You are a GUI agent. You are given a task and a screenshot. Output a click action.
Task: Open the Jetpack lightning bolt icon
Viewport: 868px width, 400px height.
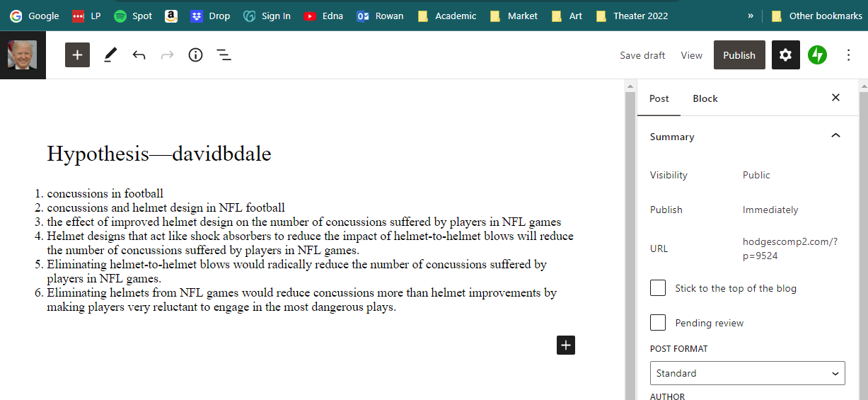818,55
